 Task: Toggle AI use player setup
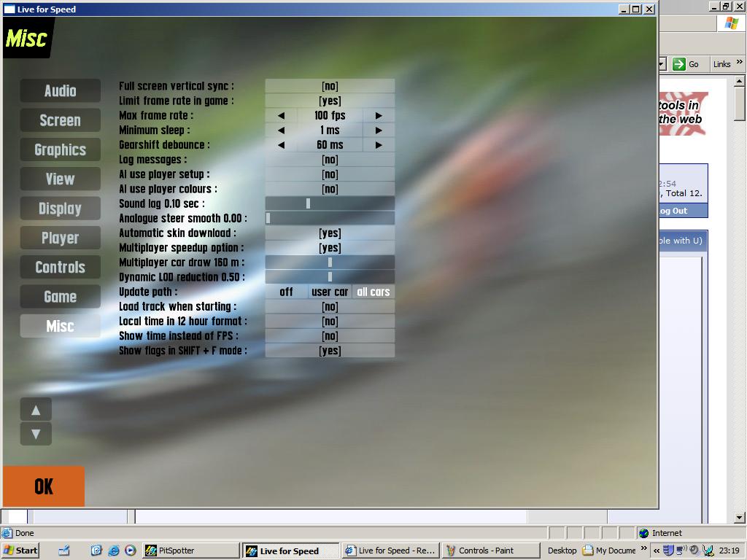click(330, 174)
